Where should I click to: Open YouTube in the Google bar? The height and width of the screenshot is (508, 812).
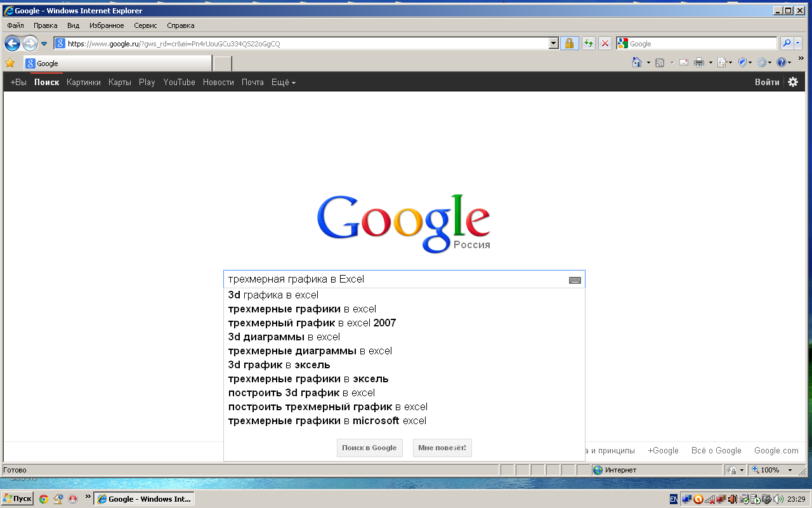point(180,82)
